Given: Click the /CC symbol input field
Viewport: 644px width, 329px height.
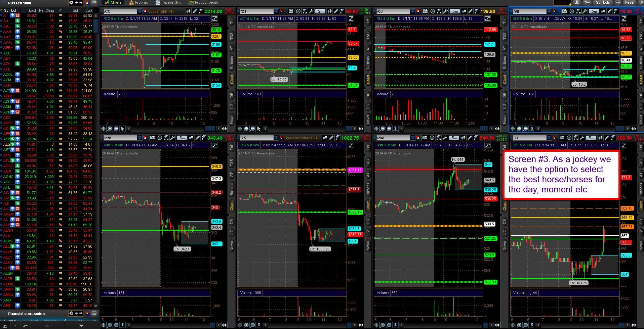Looking at the screenshot, I should [x=120, y=11].
